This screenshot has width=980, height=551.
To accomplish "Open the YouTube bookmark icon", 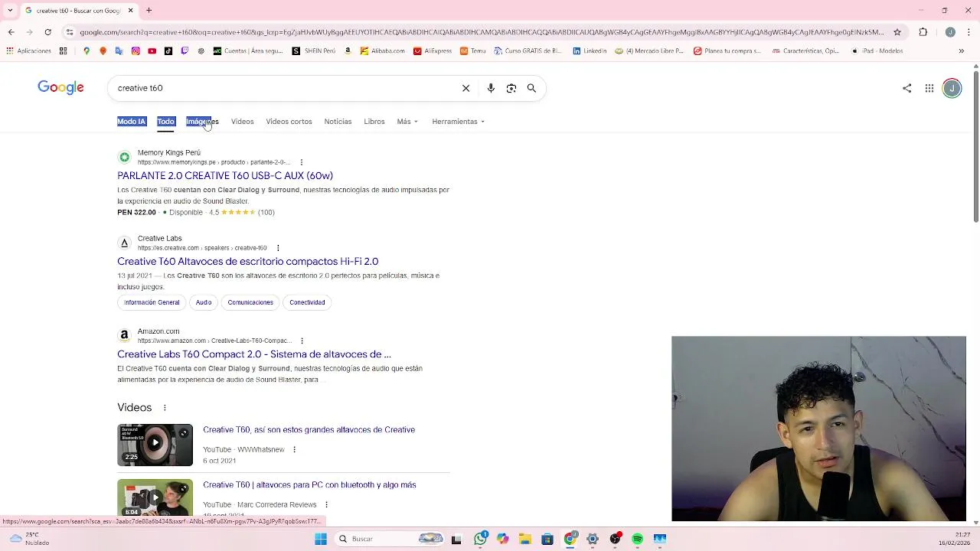I will (152, 51).
